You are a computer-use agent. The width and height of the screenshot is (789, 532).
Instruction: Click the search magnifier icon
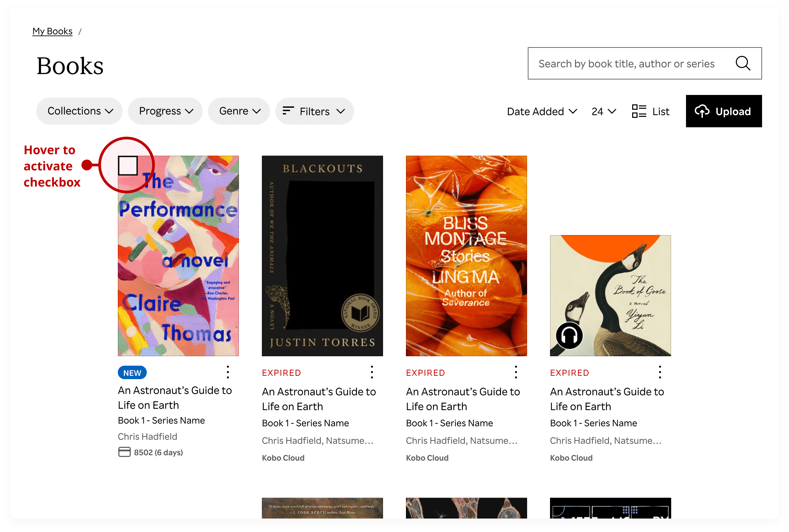[x=743, y=63]
